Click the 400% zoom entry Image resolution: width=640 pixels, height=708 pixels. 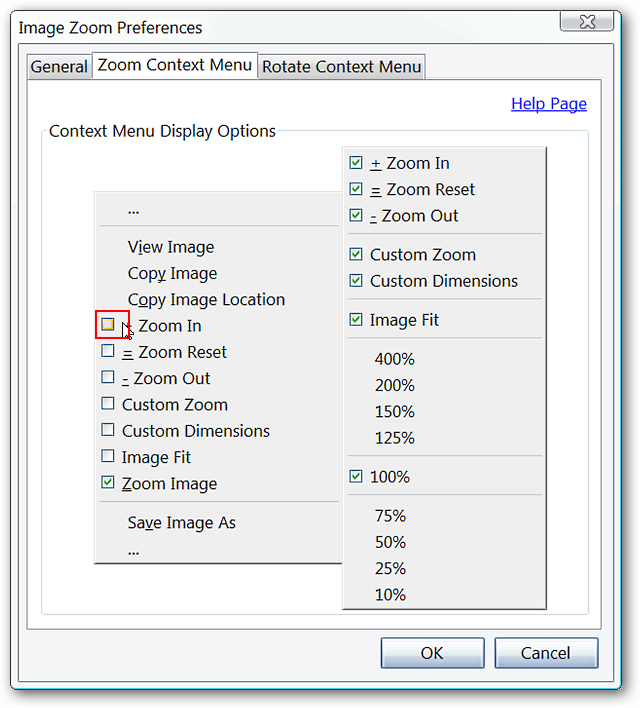coord(394,359)
